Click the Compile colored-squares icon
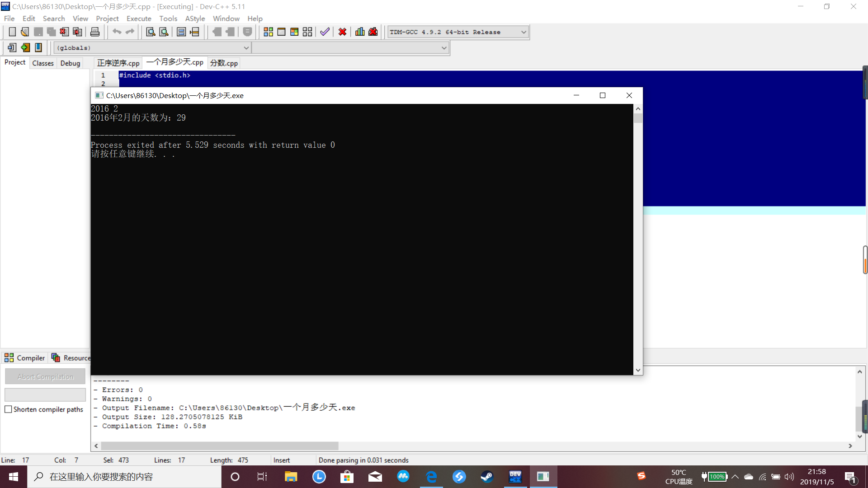This screenshot has height=488, width=868. click(268, 32)
